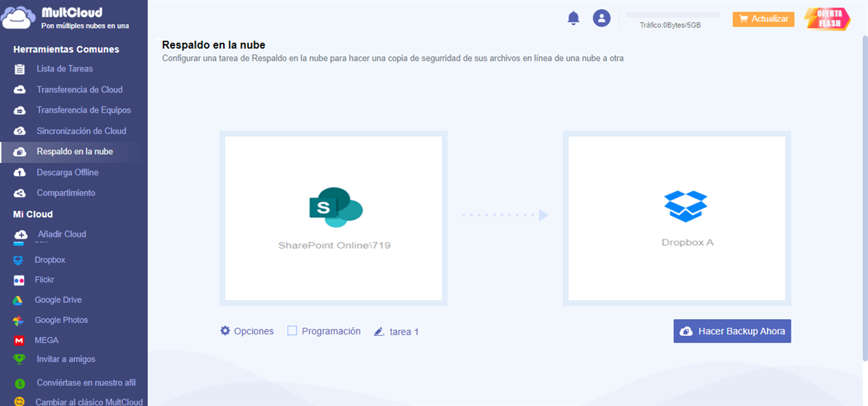
Task: Open Transferencia de Cloud
Action: click(x=80, y=90)
